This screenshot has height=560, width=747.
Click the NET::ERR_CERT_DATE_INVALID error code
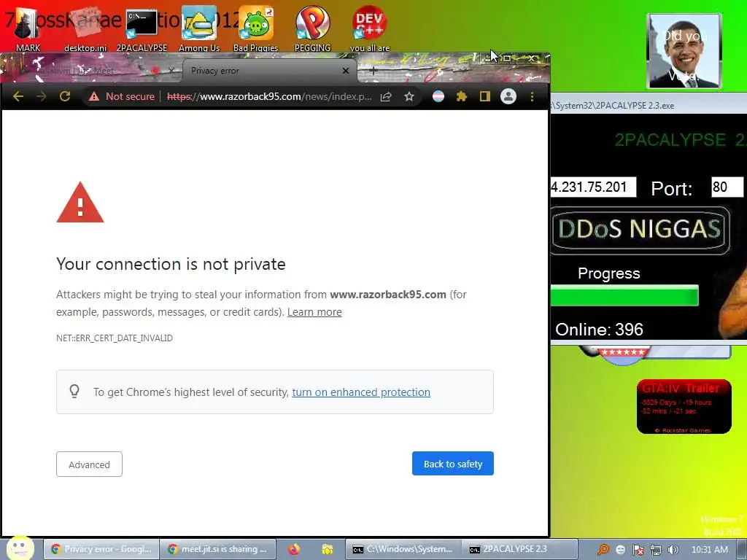click(115, 338)
